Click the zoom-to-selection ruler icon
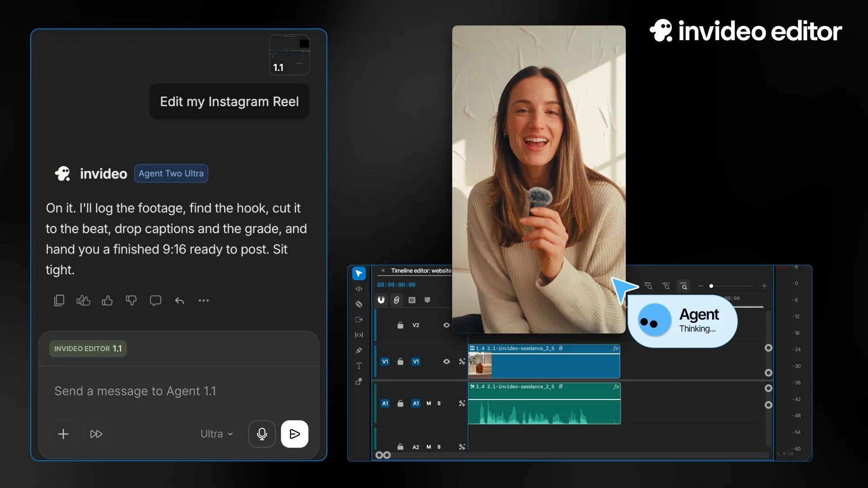Viewport: 868px width, 488px height. point(666,286)
